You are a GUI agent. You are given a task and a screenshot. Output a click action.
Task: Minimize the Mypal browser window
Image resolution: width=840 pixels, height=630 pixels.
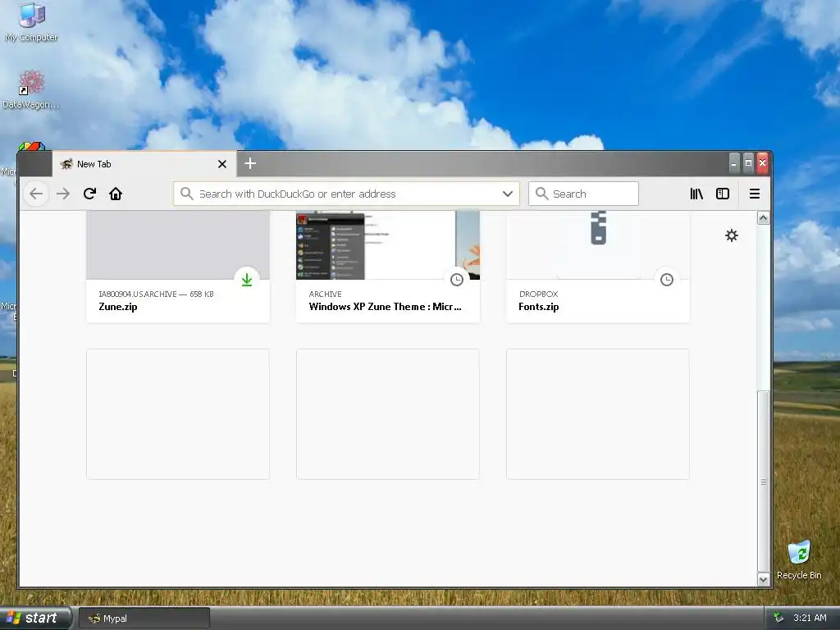(734, 163)
